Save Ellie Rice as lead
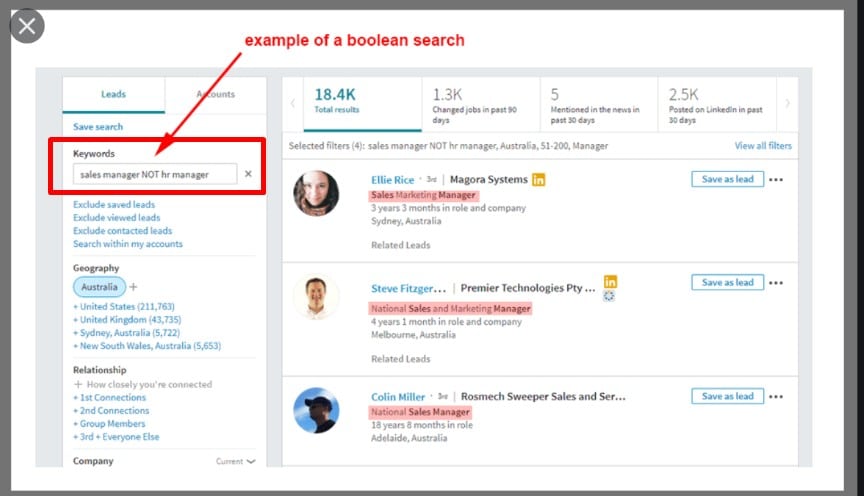This screenshot has height=496, width=864. pos(727,179)
